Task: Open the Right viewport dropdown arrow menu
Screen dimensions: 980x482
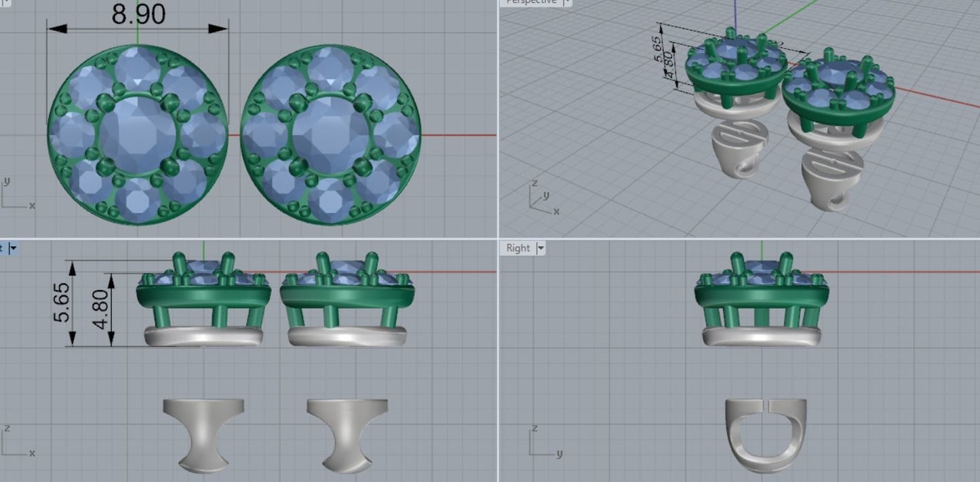Action: (x=541, y=248)
